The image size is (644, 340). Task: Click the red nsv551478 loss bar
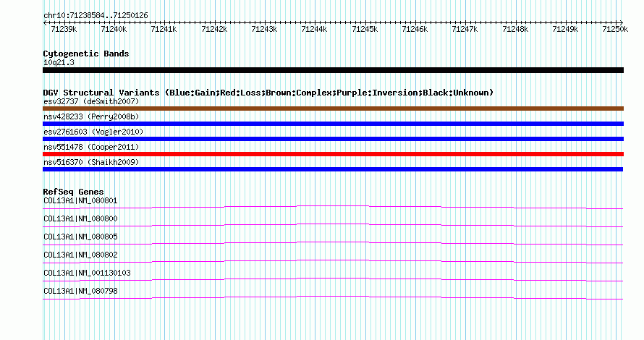333,154
